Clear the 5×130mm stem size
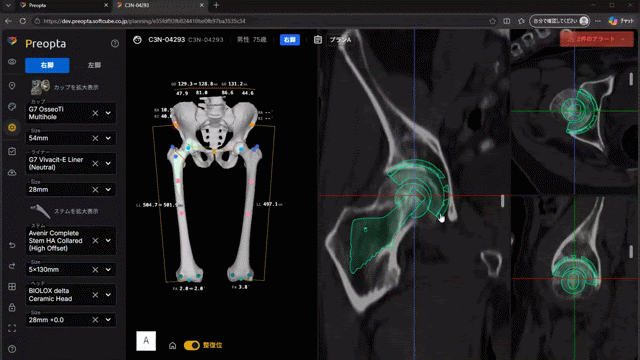This screenshot has height=360, width=640. coord(95,269)
